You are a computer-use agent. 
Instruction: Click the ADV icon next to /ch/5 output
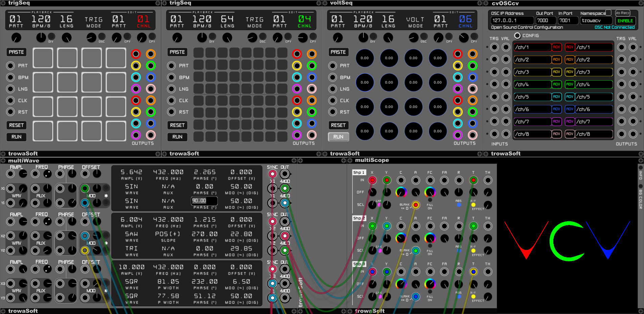(x=570, y=97)
